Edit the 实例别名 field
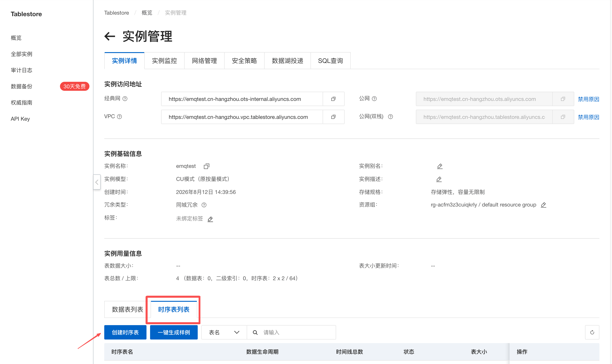Viewport: 612px width, 364px height. (x=440, y=166)
